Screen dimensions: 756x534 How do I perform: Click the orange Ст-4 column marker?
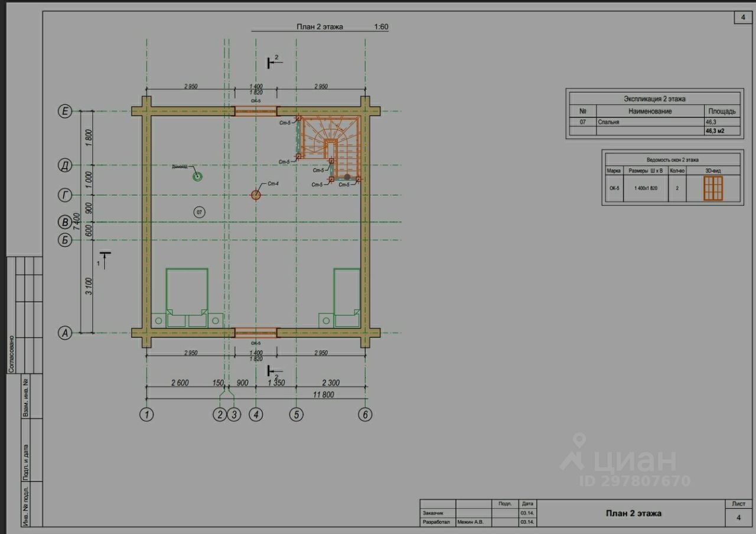coord(256,194)
